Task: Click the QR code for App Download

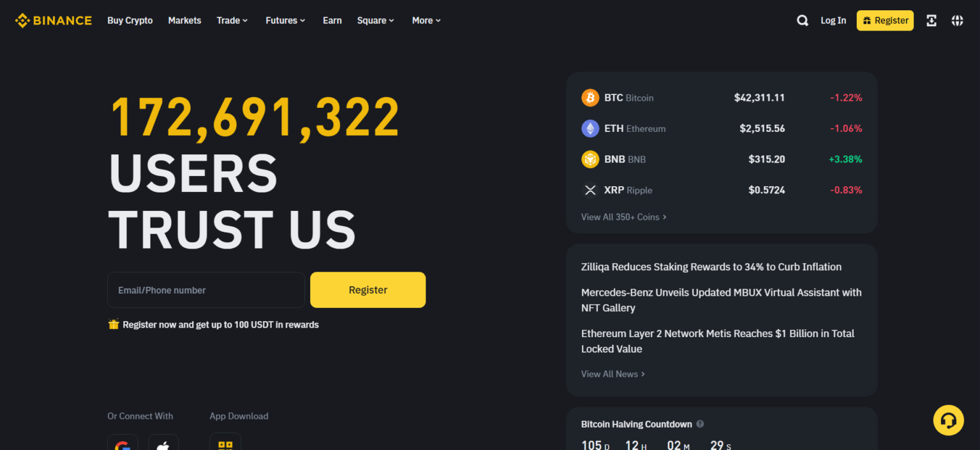Action: [225, 443]
